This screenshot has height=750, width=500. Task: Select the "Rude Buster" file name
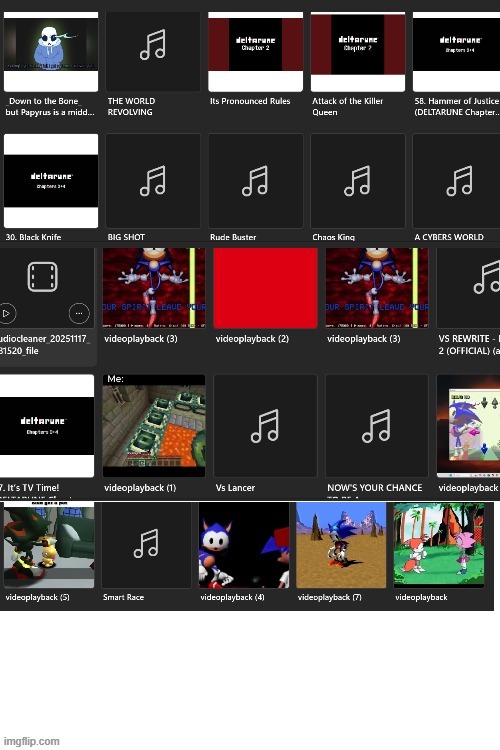pos(233,237)
